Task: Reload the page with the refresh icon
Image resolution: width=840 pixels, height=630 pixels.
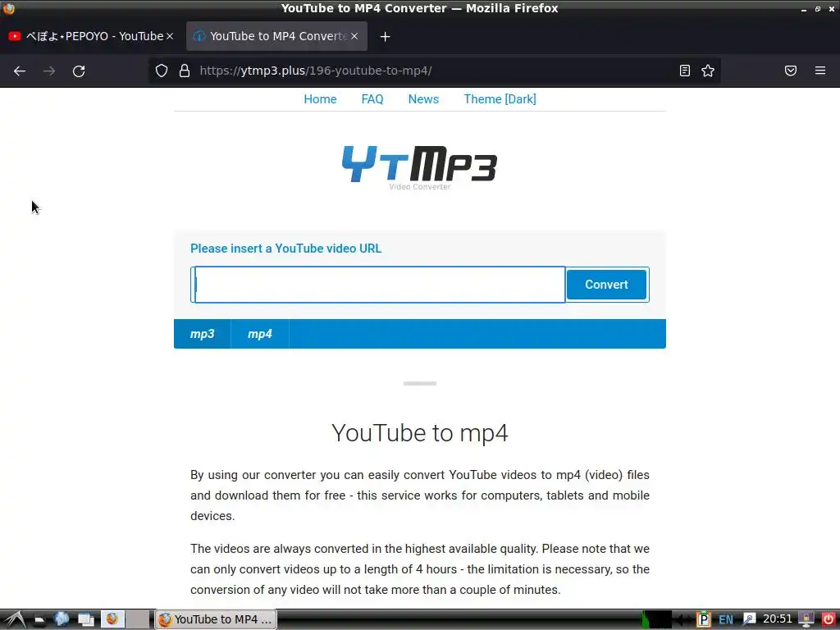Action: pyautogui.click(x=79, y=71)
